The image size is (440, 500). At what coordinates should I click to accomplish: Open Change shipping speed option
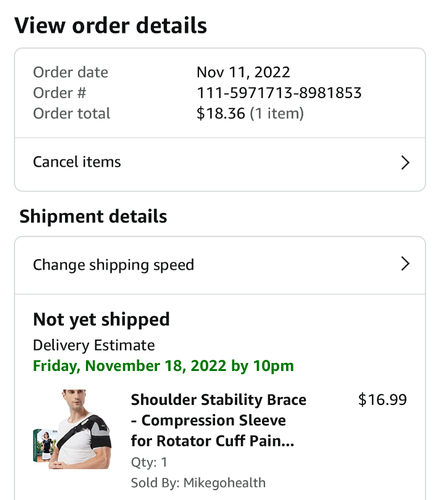(220, 265)
